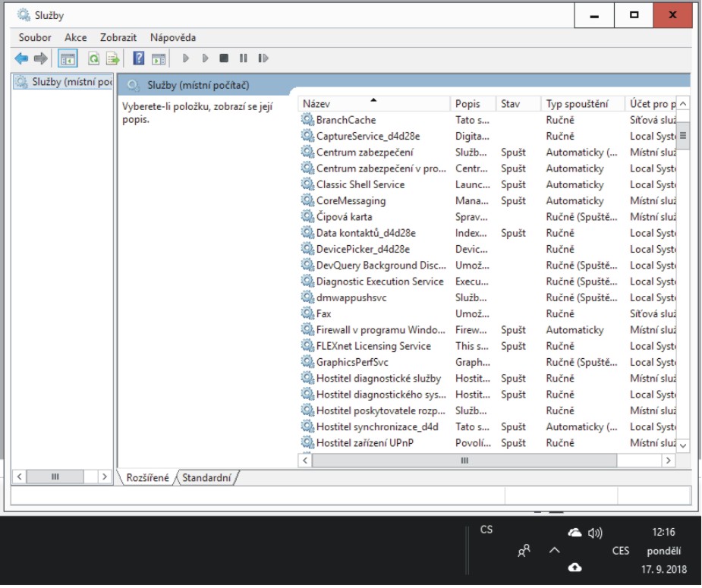Click the blue Back arrow in toolbar

(22, 58)
